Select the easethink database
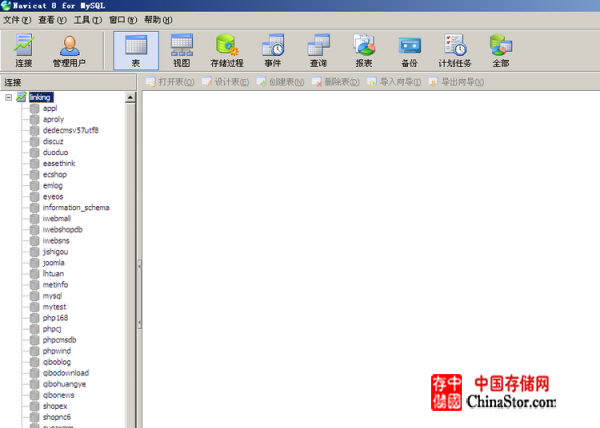Screen dimensions: 600x428 tap(59, 163)
